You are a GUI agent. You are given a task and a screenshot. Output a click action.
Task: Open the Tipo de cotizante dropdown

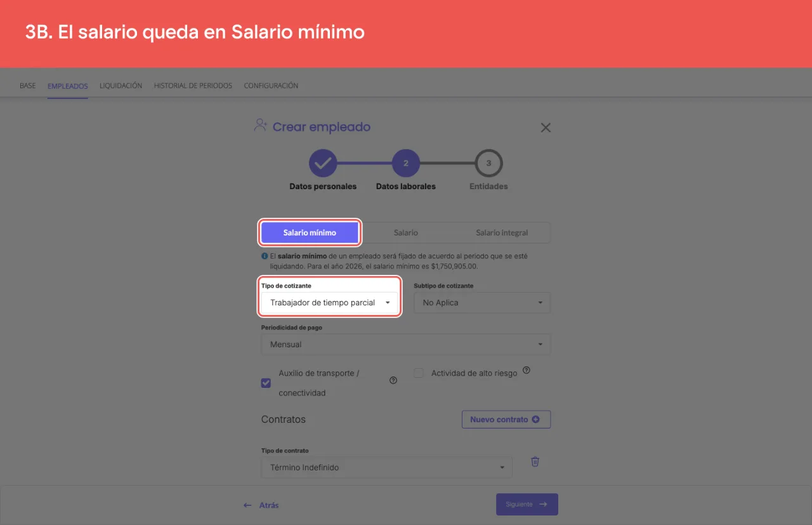[x=330, y=303]
